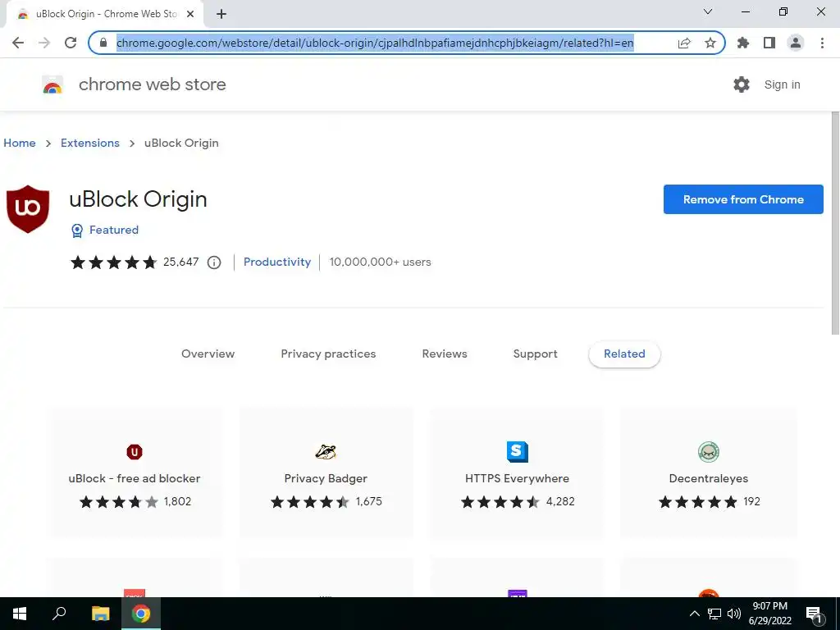
Task: Go to Extensions breadcrumb
Action: point(90,143)
